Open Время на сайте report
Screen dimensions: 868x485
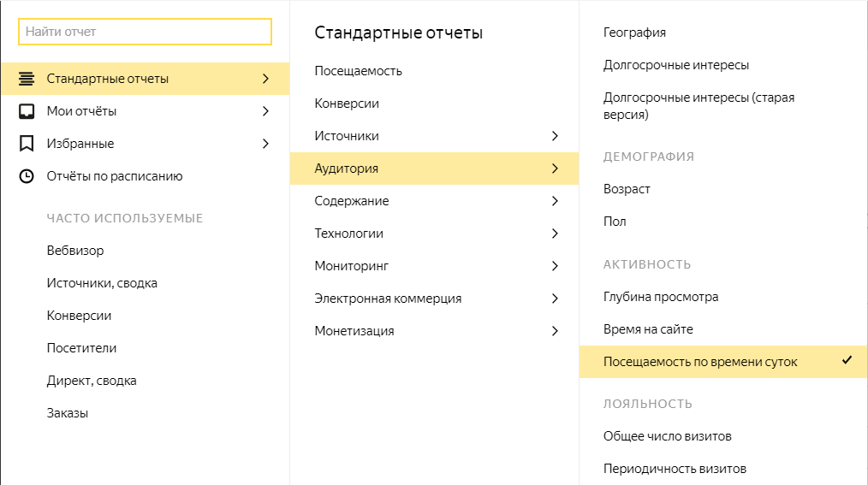(648, 329)
